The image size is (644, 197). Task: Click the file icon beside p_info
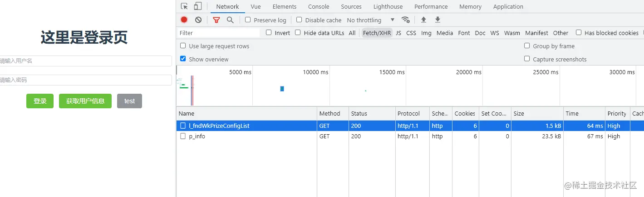pyautogui.click(x=183, y=136)
